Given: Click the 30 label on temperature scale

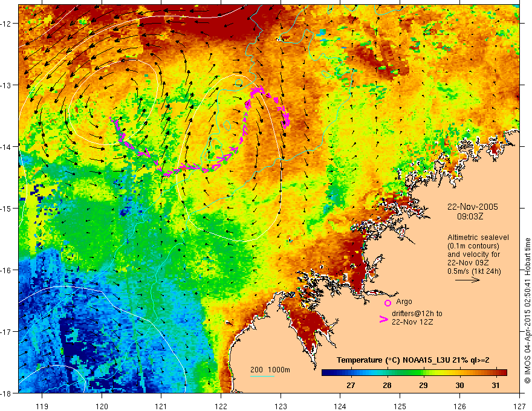Looking at the screenshot, I should 459,385.
